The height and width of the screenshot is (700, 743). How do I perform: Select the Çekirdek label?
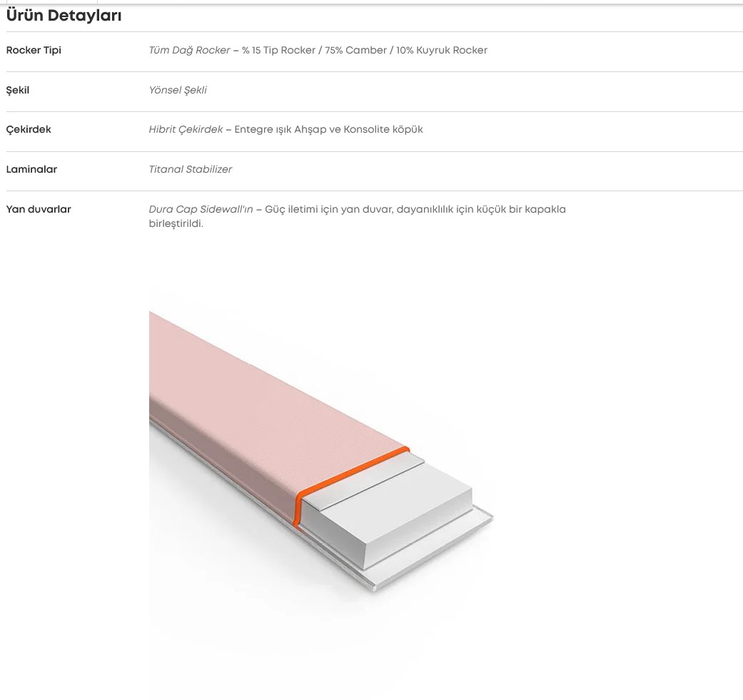click(x=29, y=129)
